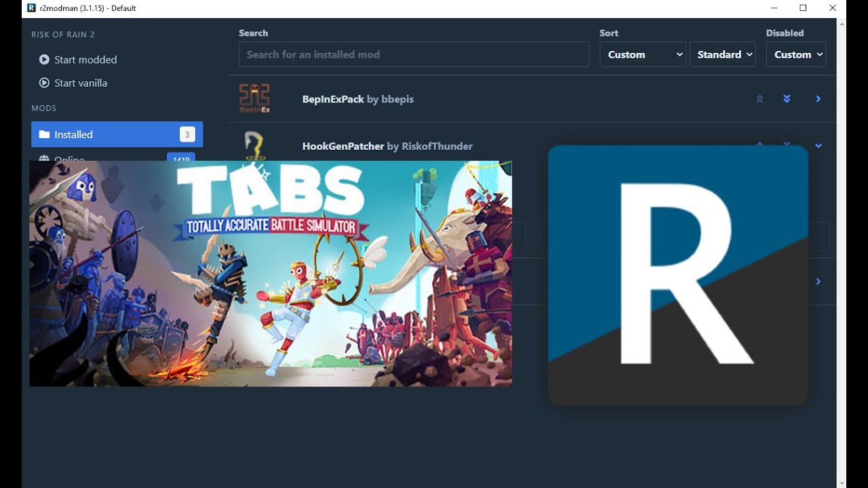This screenshot has width=868, height=488.
Task: Select the Installed mods tab
Action: pos(117,134)
